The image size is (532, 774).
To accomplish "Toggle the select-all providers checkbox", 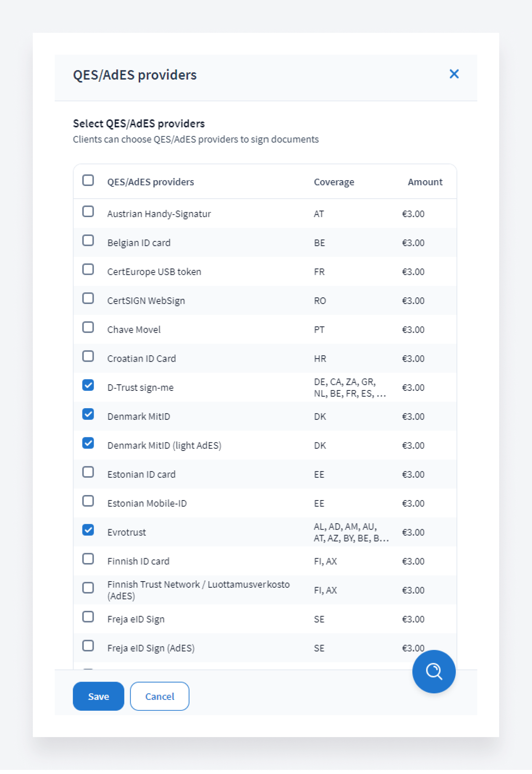I will (88, 180).
